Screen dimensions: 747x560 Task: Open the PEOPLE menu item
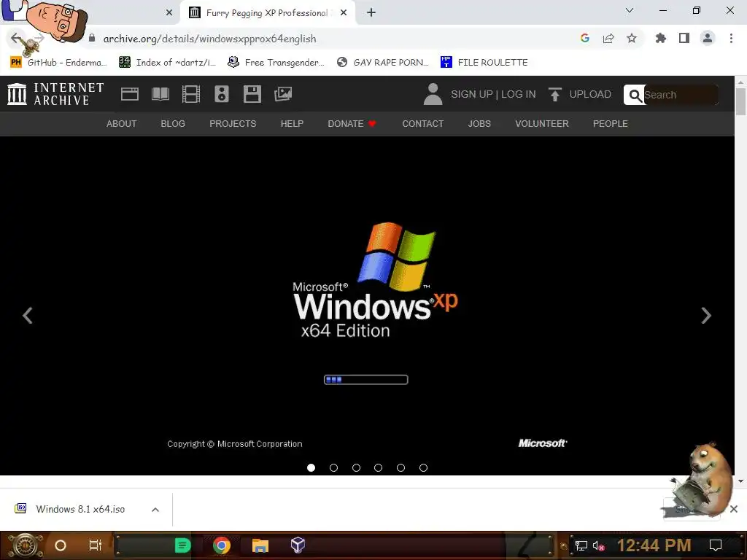tap(611, 124)
